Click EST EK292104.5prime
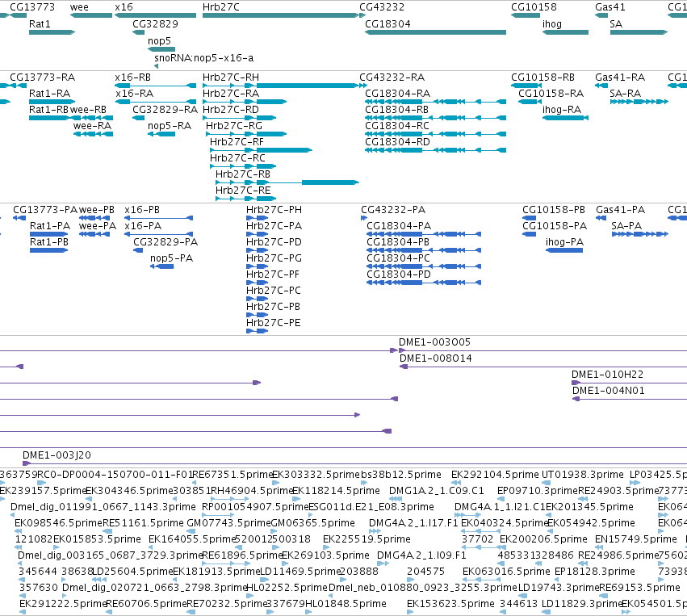Viewport: 687px width, 616px height. [495, 475]
